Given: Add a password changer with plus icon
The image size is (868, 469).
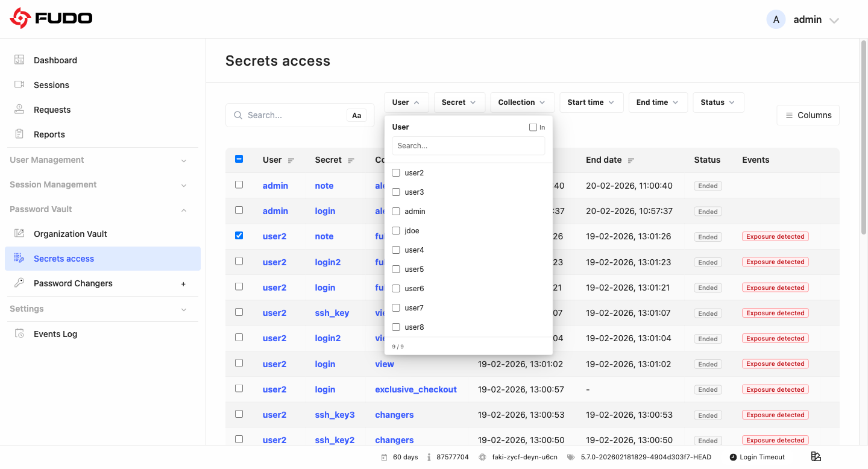Looking at the screenshot, I should (184, 284).
